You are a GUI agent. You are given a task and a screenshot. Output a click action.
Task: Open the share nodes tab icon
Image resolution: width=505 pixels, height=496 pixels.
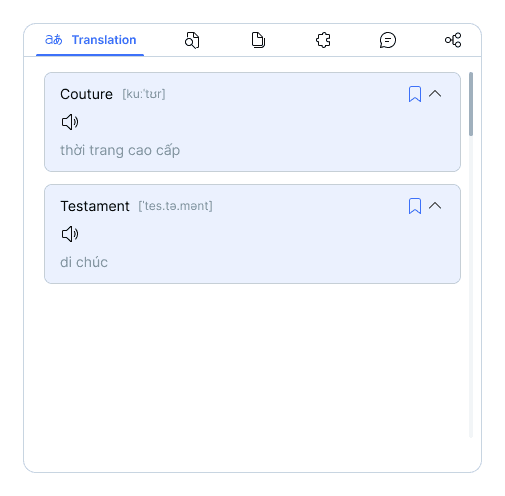pos(453,40)
